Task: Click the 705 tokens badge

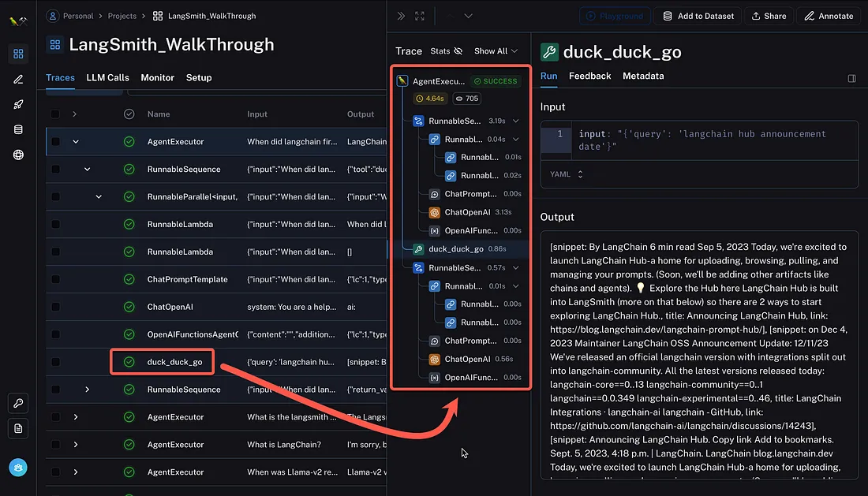Action: click(466, 99)
